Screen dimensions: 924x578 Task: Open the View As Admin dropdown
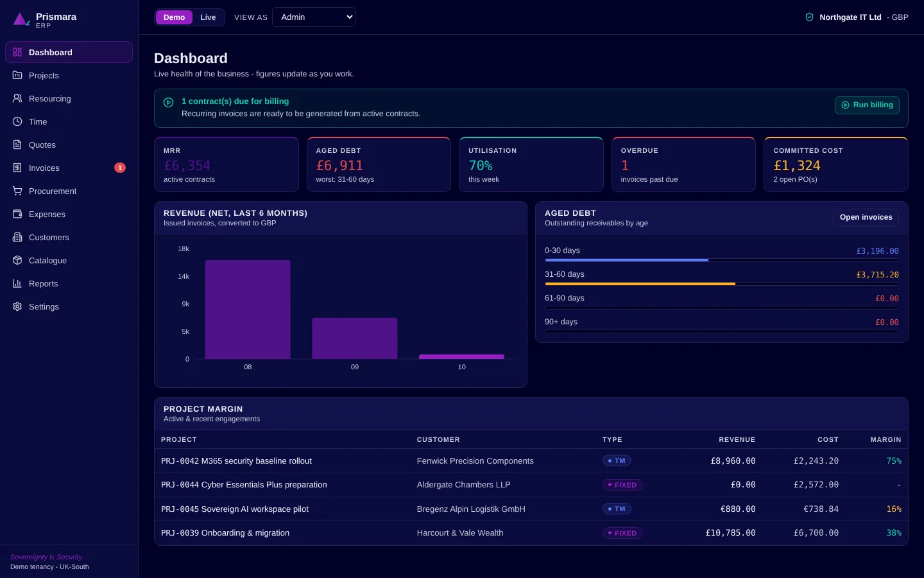[314, 17]
